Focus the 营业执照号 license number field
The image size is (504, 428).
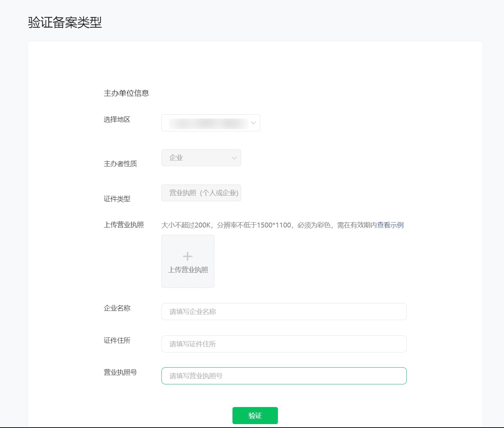(283, 375)
